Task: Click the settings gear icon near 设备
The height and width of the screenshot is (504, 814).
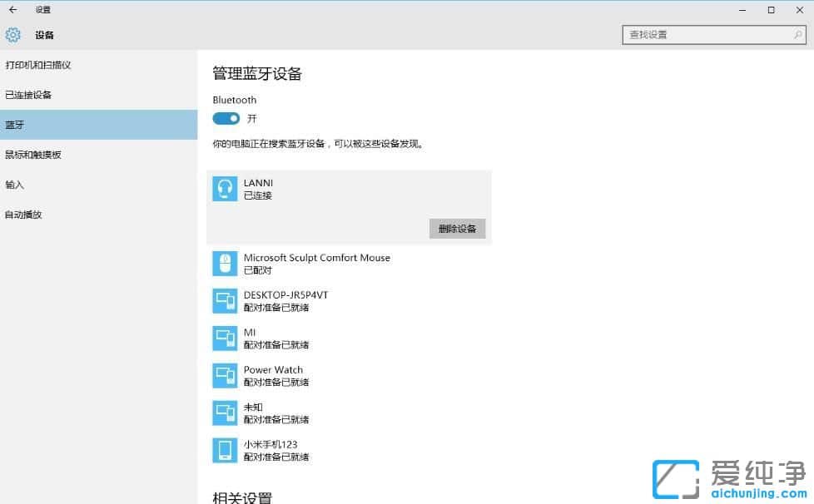Action: click(12, 35)
